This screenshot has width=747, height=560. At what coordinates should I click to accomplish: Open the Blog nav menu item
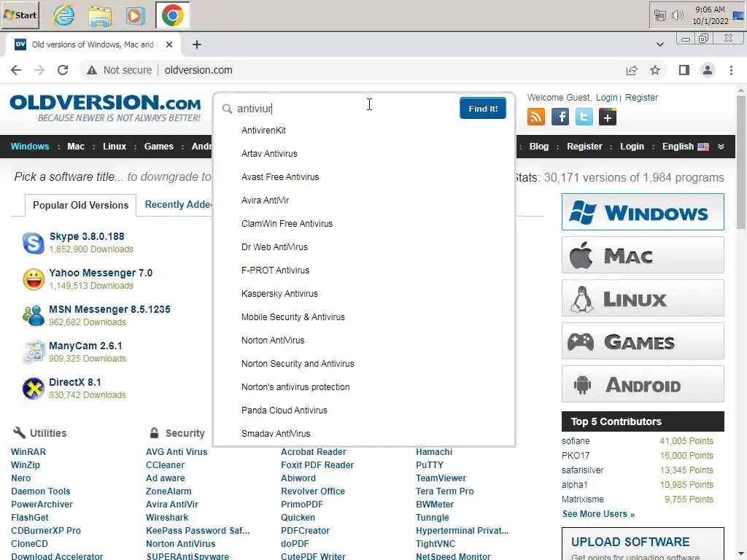pos(539,147)
